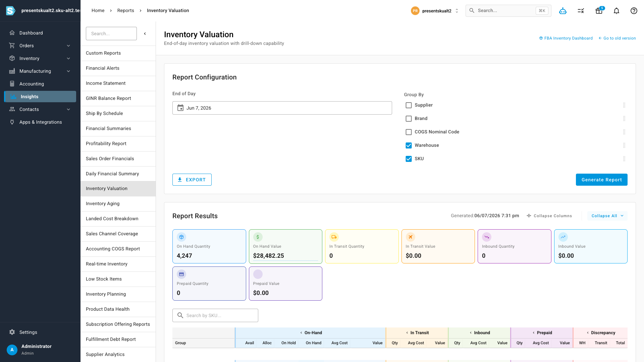This screenshot has width=644, height=362.
Task: Click the On Hand Quantity cube icon
Action: click(181, 237)
